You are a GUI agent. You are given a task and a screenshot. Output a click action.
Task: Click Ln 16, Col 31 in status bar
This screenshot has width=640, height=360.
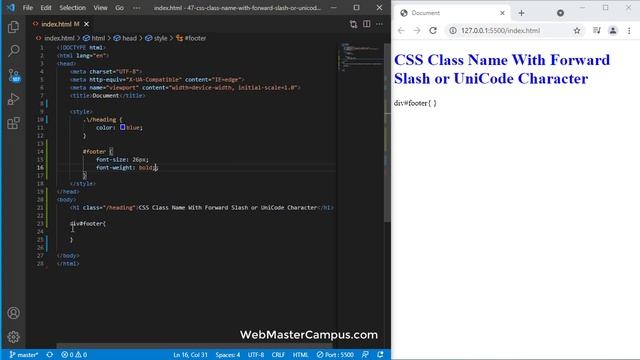[x=190, y=355]
